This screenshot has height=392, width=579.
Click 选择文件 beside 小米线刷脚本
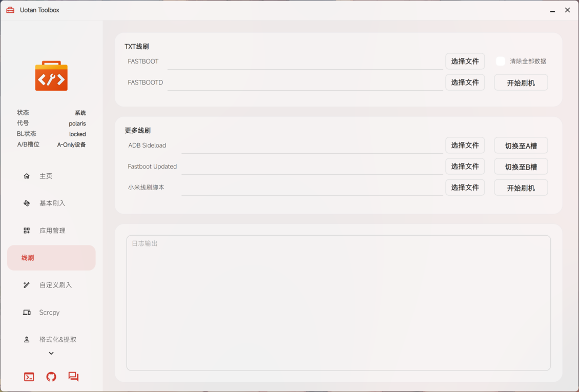pos(465,187)
